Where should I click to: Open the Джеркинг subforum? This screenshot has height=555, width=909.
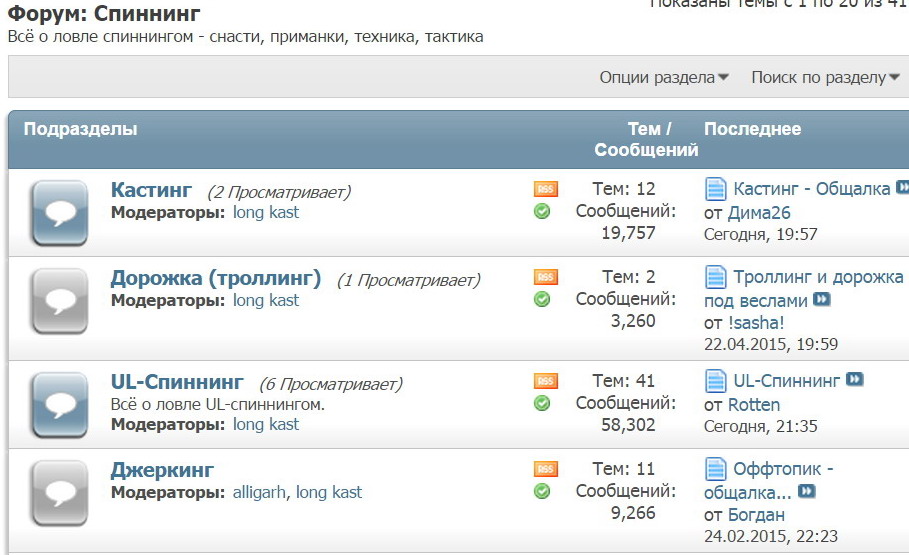coord(162,470)
